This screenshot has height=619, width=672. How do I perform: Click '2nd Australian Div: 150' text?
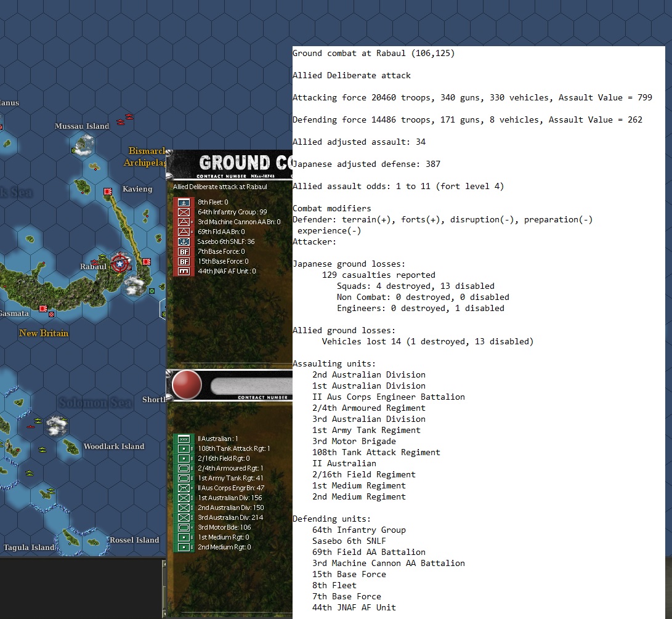click(x=231, y=508)
